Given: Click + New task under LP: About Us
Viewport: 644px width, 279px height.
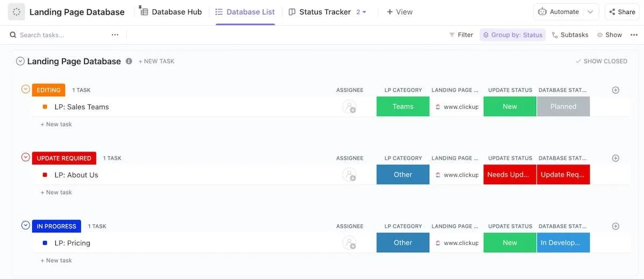Looking at the screenshot, I should tap(56, 192).
